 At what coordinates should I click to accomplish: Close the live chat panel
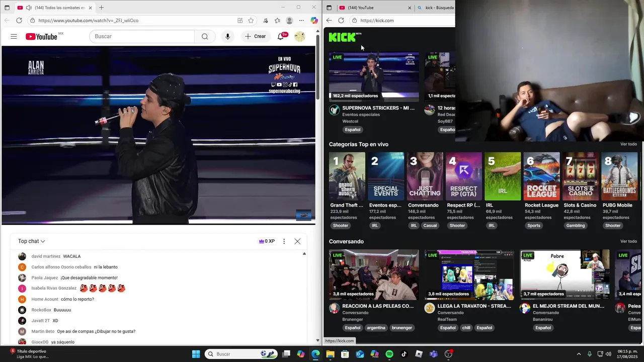[x=297, y=241]
